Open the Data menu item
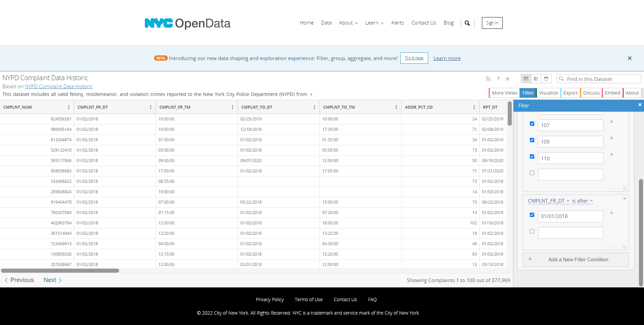Screen dimensions: 644x325 click(x=326, y=23)
